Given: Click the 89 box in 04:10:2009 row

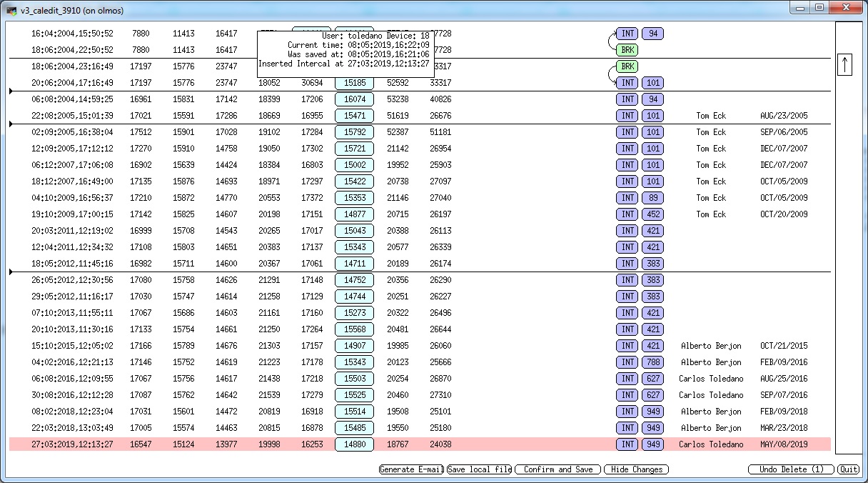Looking at the screenshot, I should coord(652,198).
